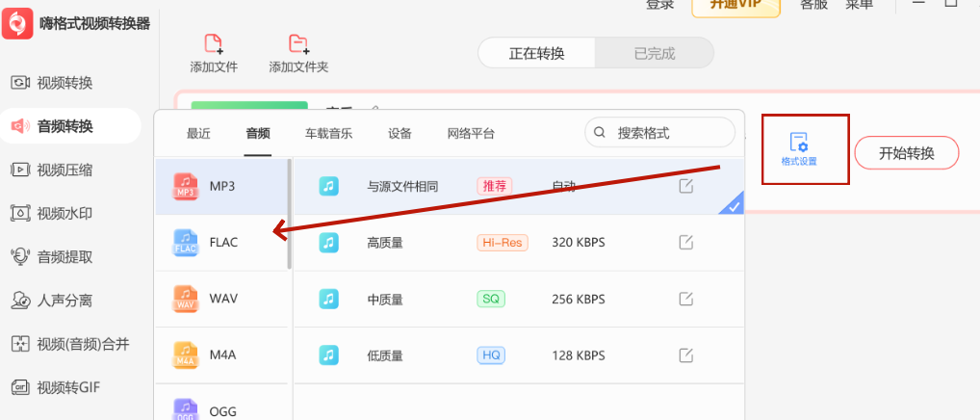Click the 320 KBPS value
Screen dimensions: 980x420
(579, 243)
